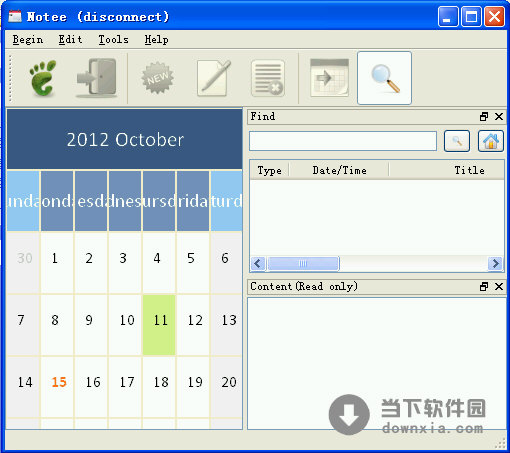Sort results by Type column

269,170
